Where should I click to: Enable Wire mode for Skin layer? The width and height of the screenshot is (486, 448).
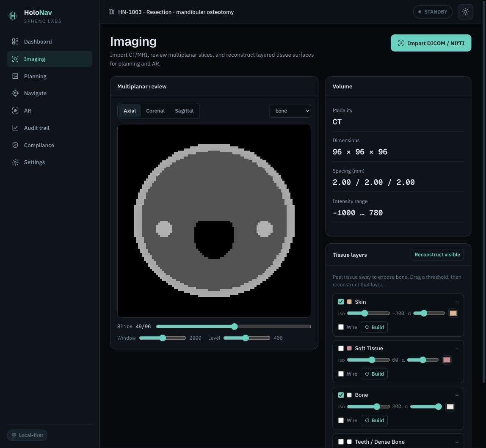(x=341, y=327)
